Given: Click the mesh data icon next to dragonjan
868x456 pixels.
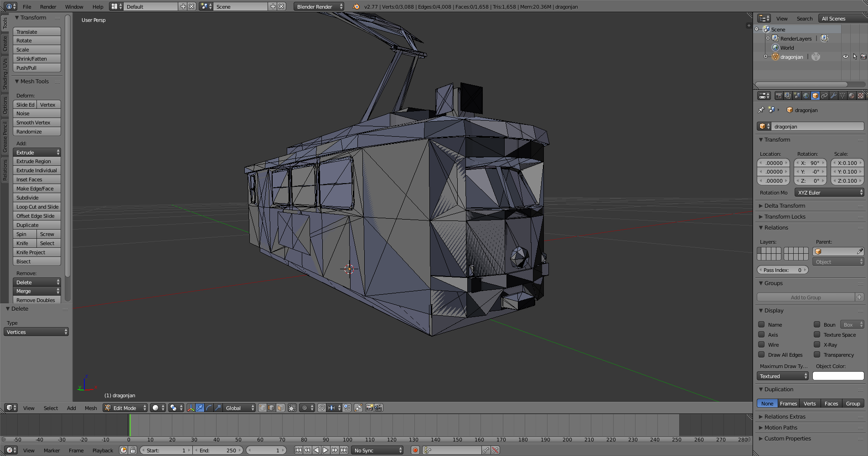Looking at the screenshot, I should pos(816,56).
